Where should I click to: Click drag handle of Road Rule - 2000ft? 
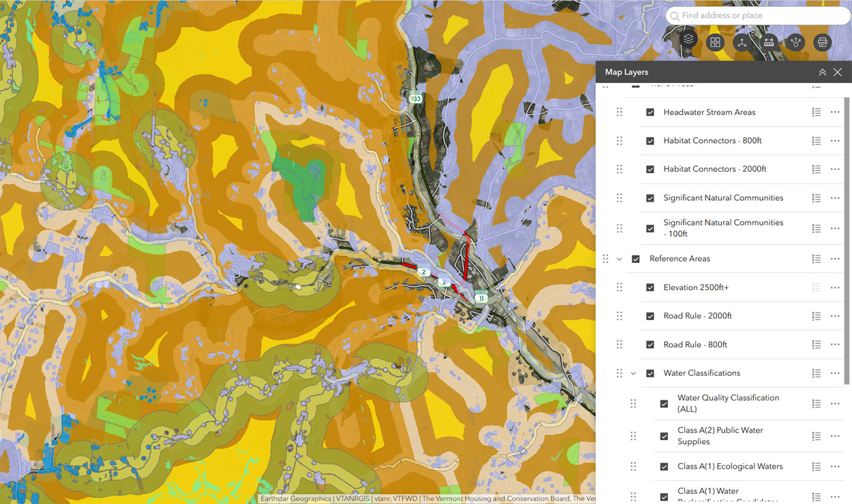point(619,316)
